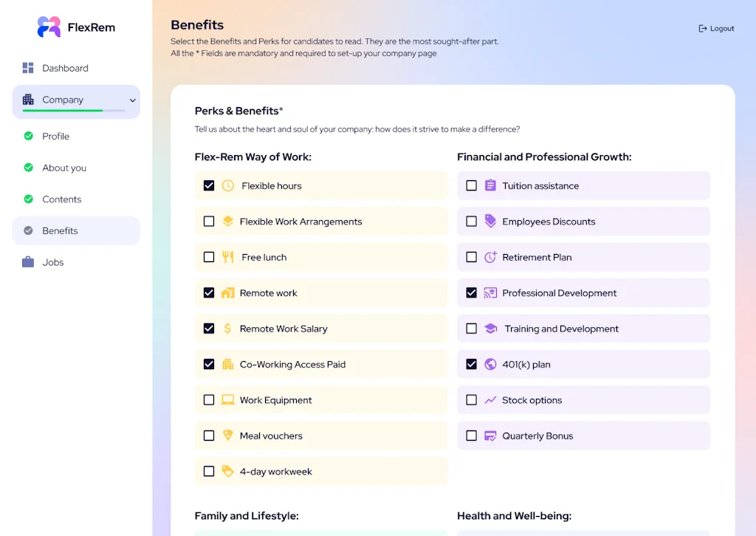The height and width of the screenshot is (536, 756).
Task: Collapse the Company section chevron
Action: pyautogui.click(x=133, y=100)
